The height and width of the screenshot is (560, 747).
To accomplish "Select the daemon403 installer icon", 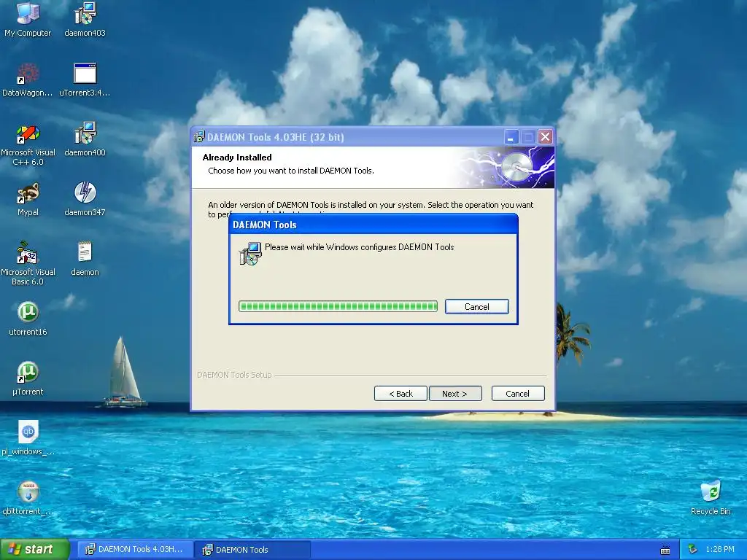I will click(85, 19).
